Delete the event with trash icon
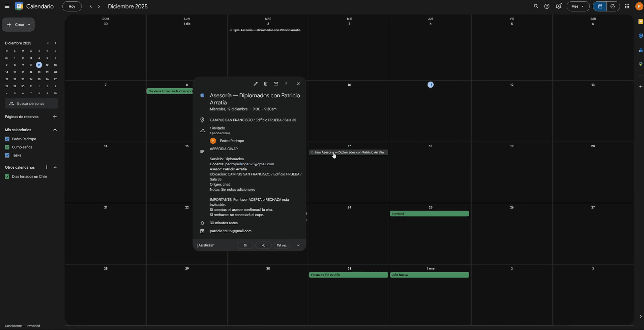Viewport: 644px width, 330px height. pyautogui.click(x=266, y=84)
